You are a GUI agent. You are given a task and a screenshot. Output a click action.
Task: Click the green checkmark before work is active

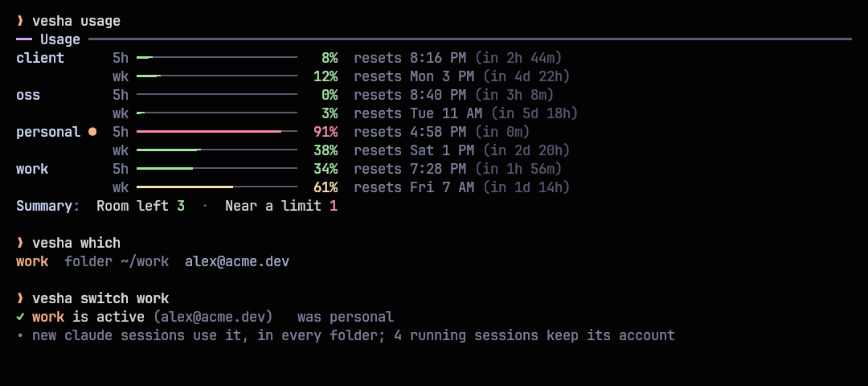click(20, 318)
